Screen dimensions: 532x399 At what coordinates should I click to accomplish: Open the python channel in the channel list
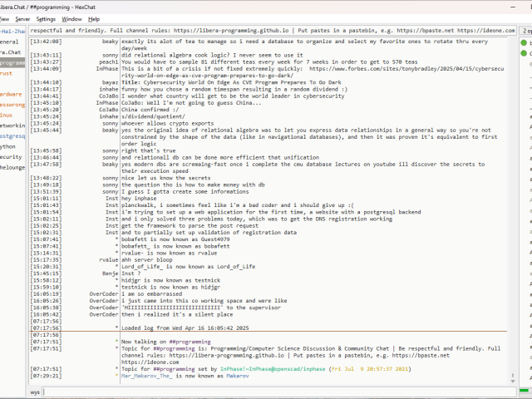pyautogui.click(x=8, y=145)
